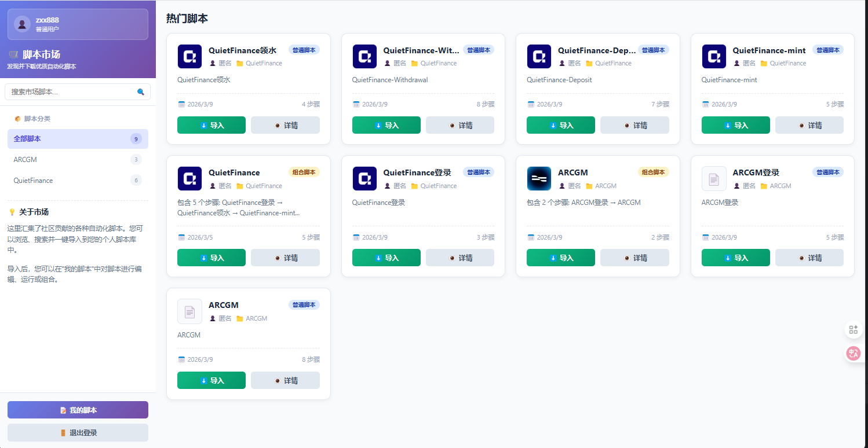Click the zxx888 user avatar icon
868x448 pixels.
click(22, 24)
